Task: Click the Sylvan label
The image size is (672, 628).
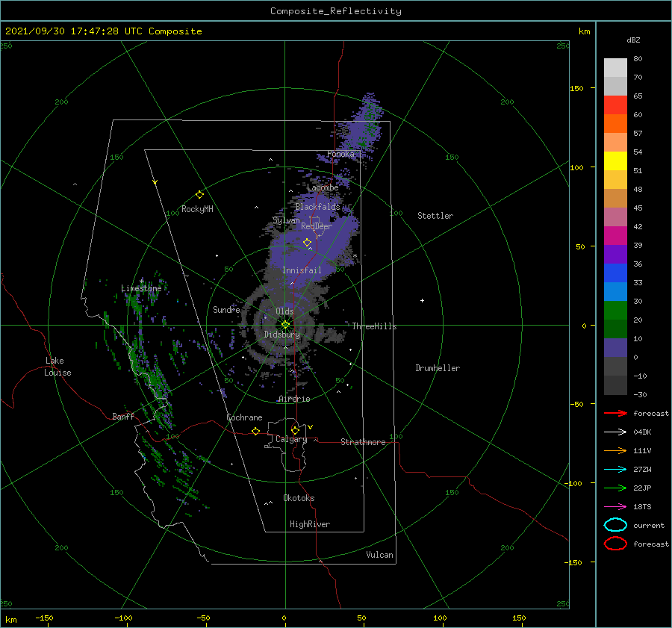Action: click(x=286, y=220)
